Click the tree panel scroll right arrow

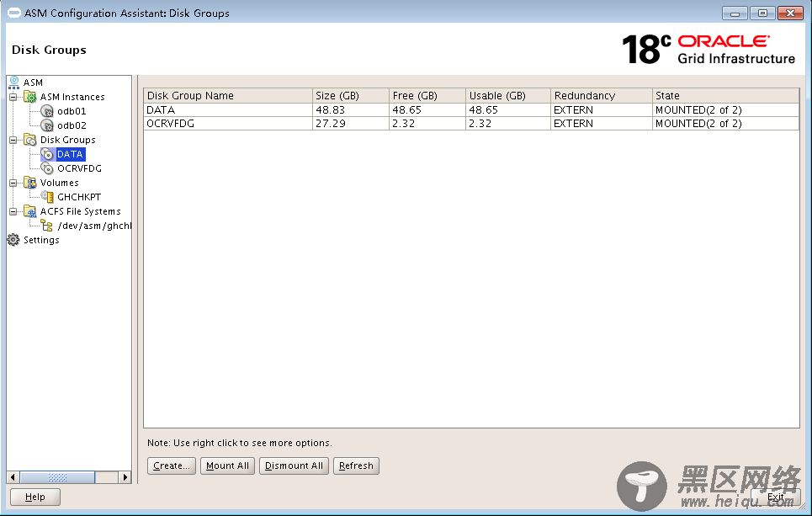pos(125,477)
